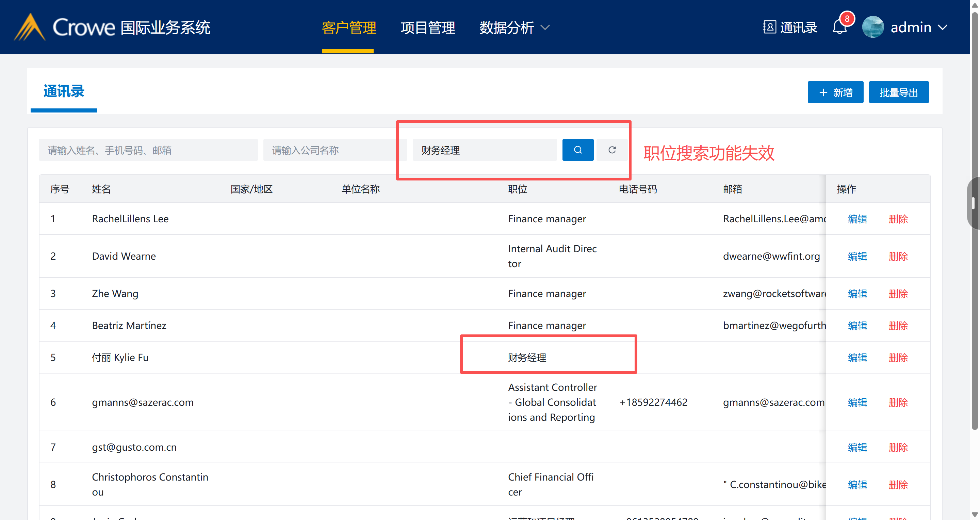Delete the Zhe Wang row

coord(898,293)
